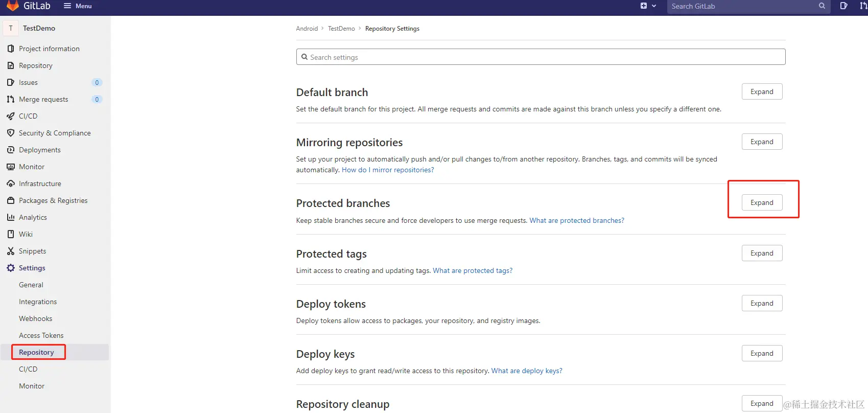Click the Analytics chart icon
The height and width of the screenshot is (413, 868).
(11, 217)
